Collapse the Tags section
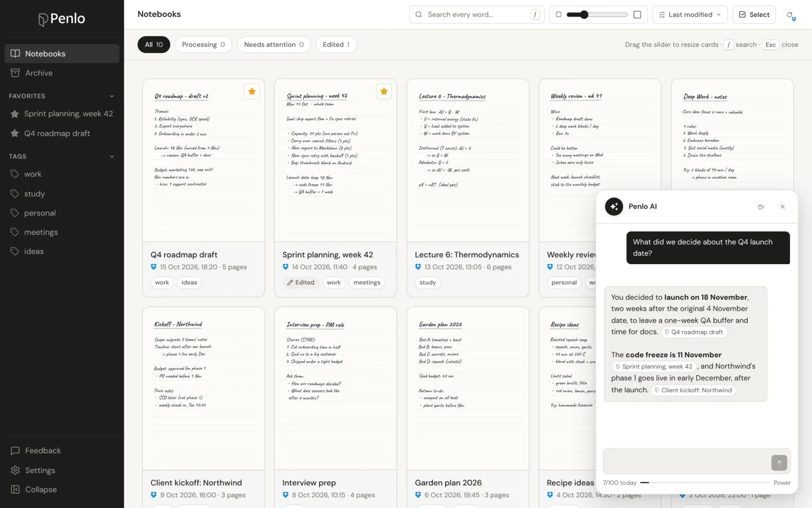 coord(112,156)
